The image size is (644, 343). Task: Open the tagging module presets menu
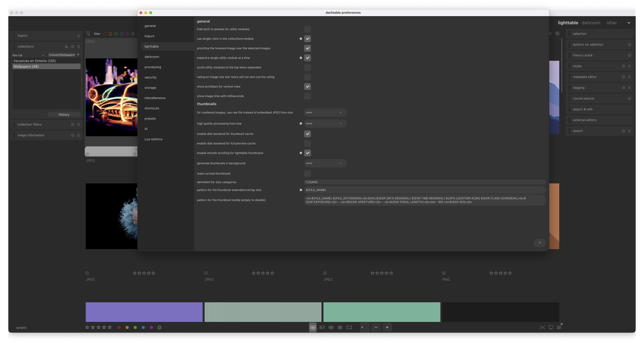(x=629, y=88)
